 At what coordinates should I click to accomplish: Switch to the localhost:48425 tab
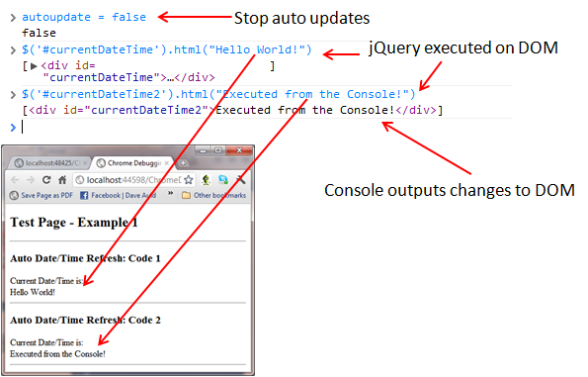48,162
